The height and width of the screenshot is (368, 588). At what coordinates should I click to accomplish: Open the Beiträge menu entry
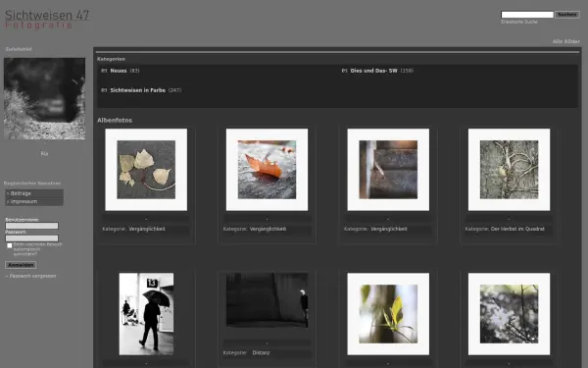[x=21, y=193]
